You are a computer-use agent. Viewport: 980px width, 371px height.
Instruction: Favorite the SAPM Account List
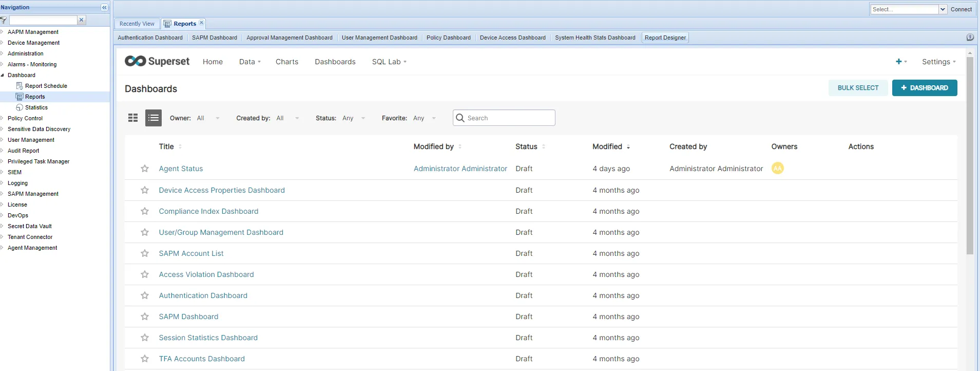145,253
